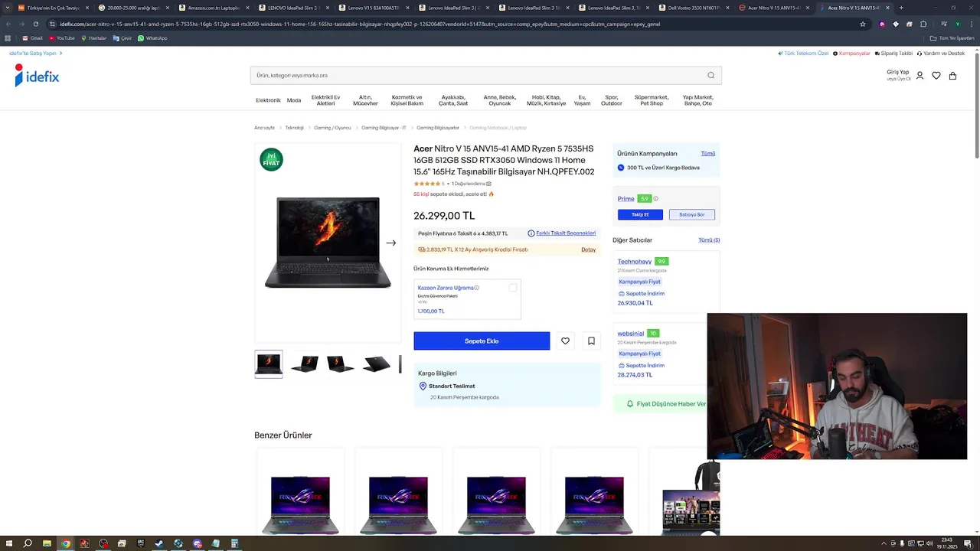The image size is (980, 551).
Task: Open Calculator from taskbar
Action: coord(234,543)
